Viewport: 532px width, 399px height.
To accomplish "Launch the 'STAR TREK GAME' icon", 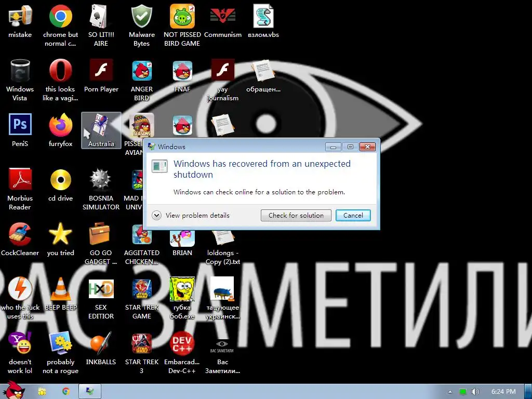I will [x=141, y=288].
